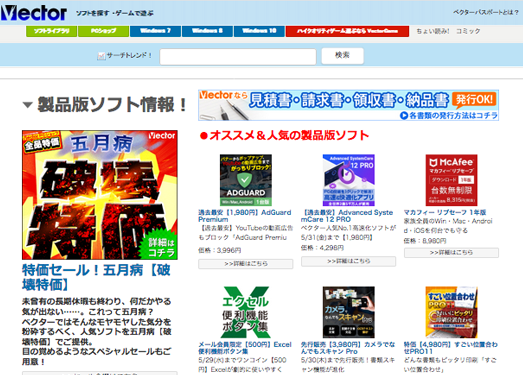Click the search trend chart icon
The width and height of the screenshot is (523, 375).
click(101, 56)
